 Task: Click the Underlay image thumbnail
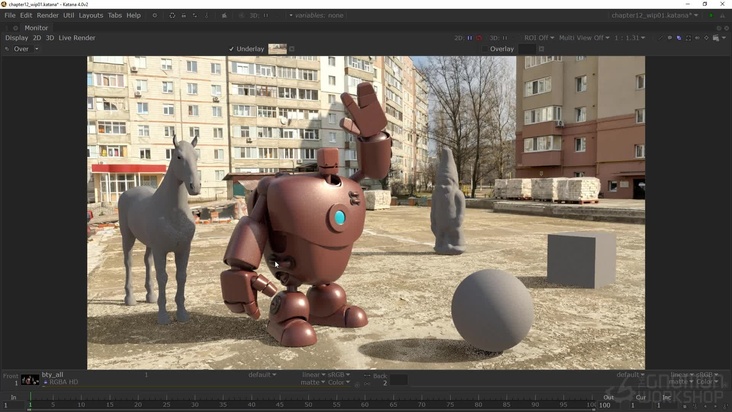click(x=277, y=49)
